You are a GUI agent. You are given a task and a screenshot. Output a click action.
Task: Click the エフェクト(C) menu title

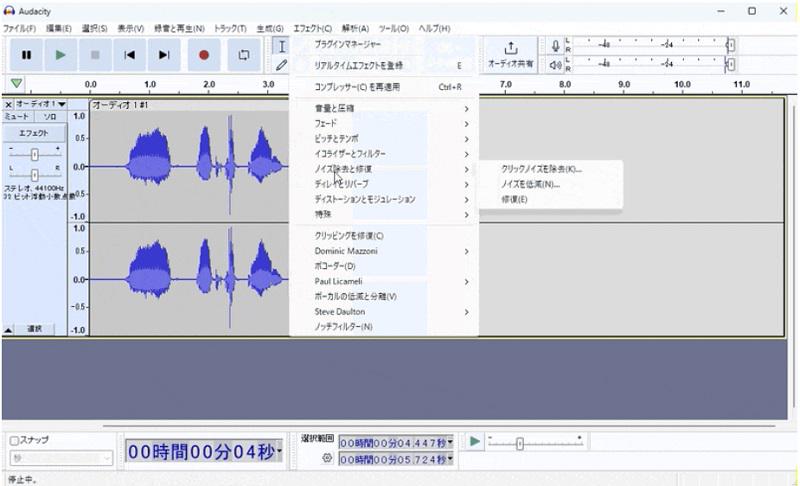[x=312, y=29]
